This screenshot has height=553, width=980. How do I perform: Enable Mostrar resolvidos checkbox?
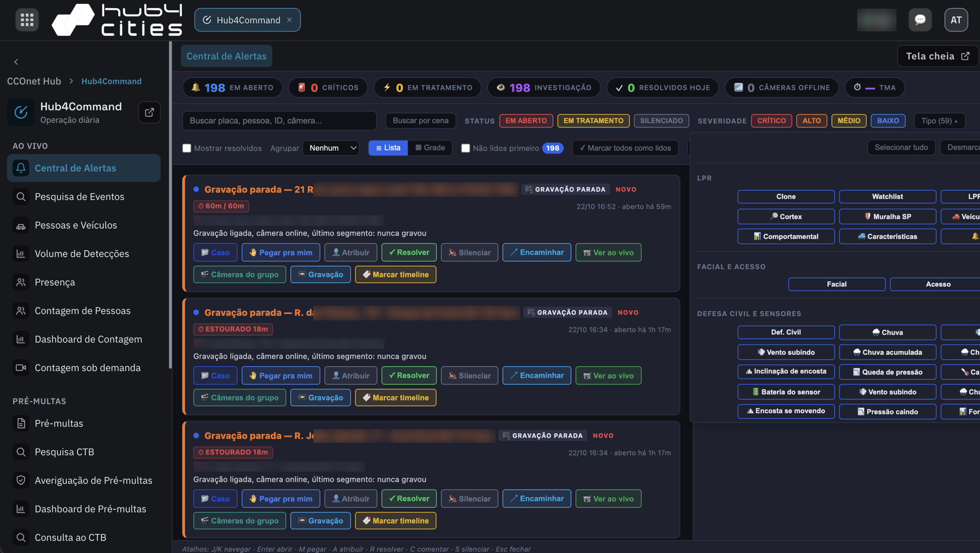(187, 148)
